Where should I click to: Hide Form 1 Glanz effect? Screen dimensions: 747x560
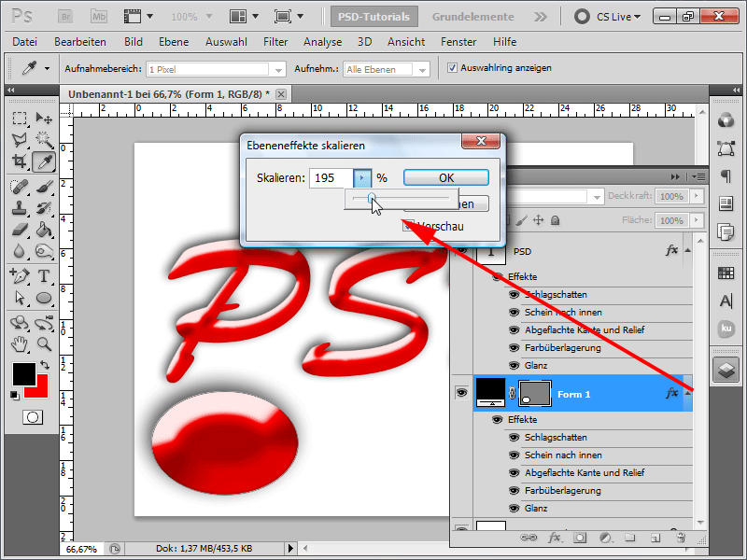[514, 508]
